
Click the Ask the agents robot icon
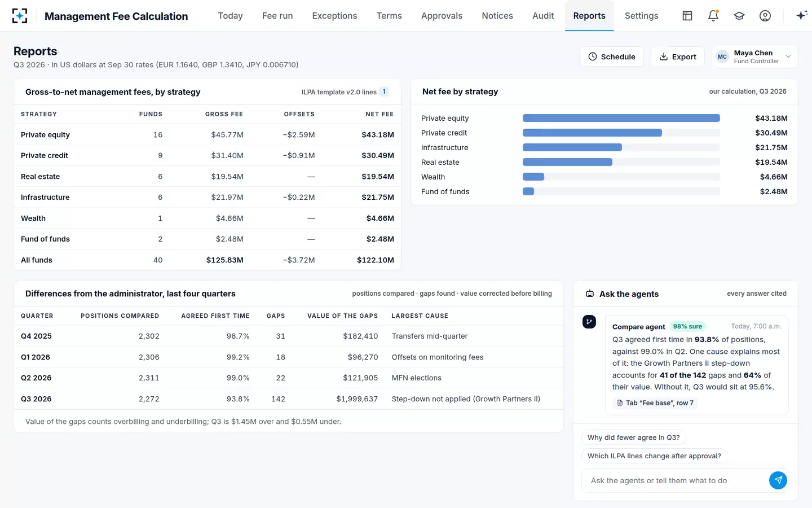coord(590,294)
